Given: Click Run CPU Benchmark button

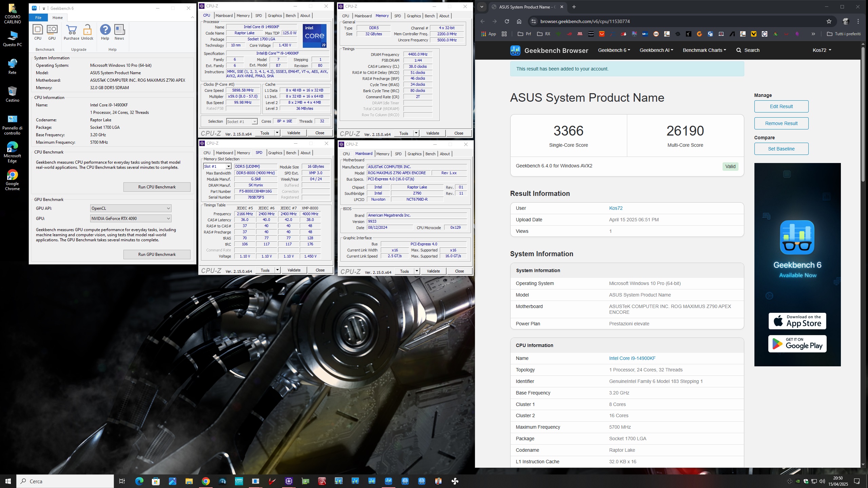Looking at the screenshot, I should pyautogui.click(x=157, y=187).
